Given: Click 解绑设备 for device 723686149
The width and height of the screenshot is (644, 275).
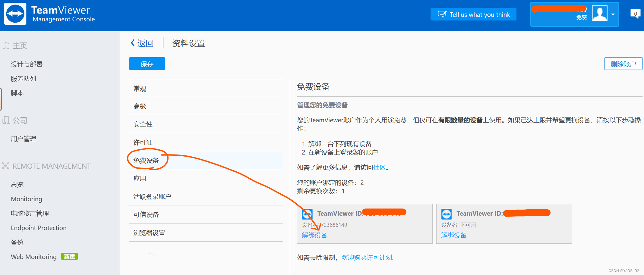Looking at the screenshot, I should (x=314, y=235).
